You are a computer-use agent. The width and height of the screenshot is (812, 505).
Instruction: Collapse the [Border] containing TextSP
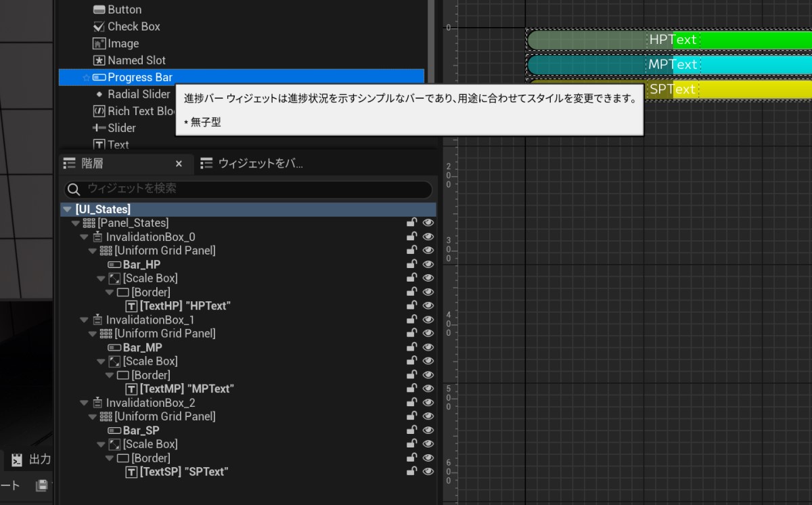point(110,458)
